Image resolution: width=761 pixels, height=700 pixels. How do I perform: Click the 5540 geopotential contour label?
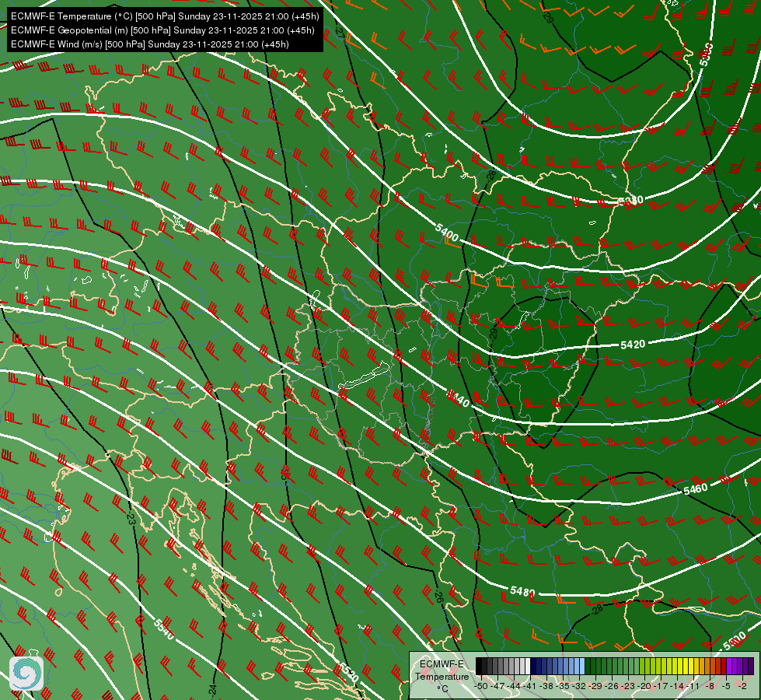point(163,629)
